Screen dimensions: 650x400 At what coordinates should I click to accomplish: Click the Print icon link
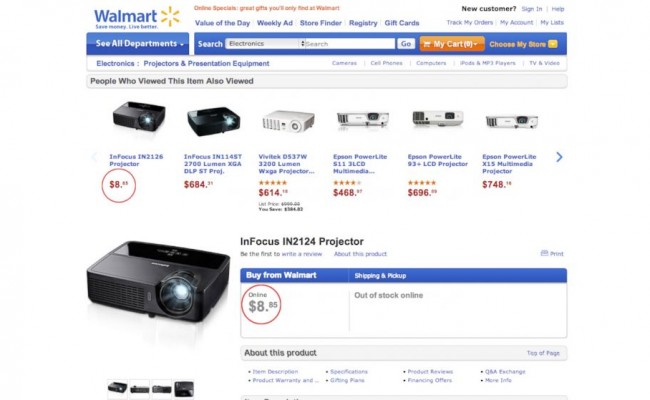(x=552, y=254)
